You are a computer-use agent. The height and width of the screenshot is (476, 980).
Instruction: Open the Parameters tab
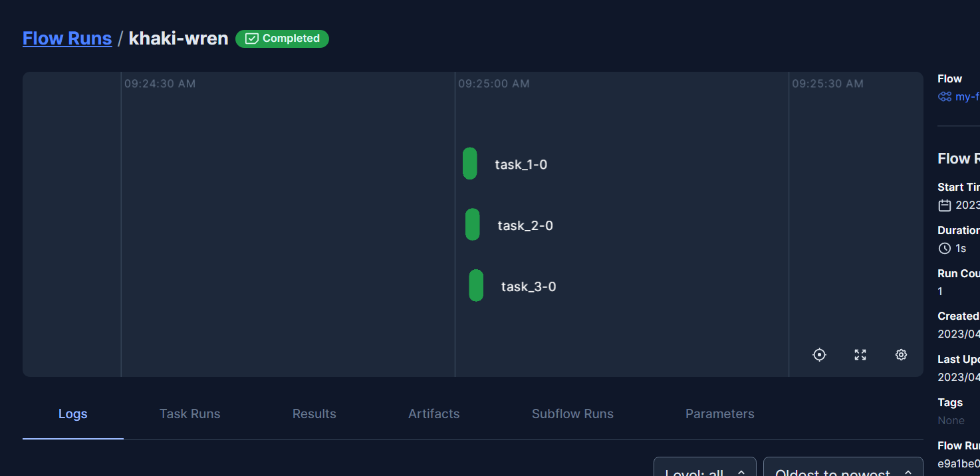719,414
